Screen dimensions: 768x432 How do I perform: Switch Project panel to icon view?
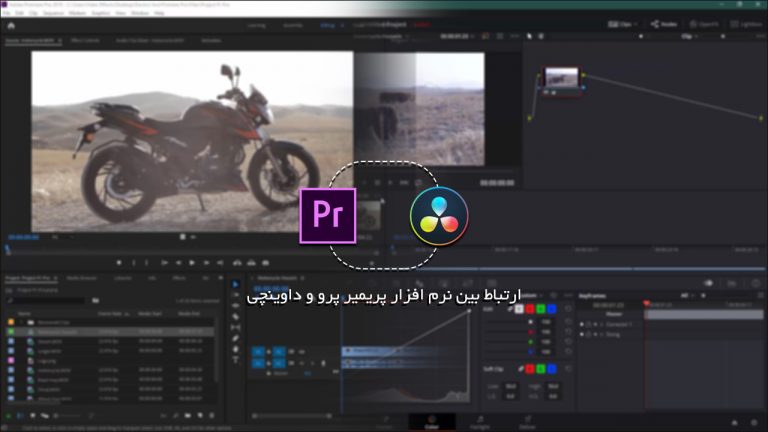coord(32,416)
